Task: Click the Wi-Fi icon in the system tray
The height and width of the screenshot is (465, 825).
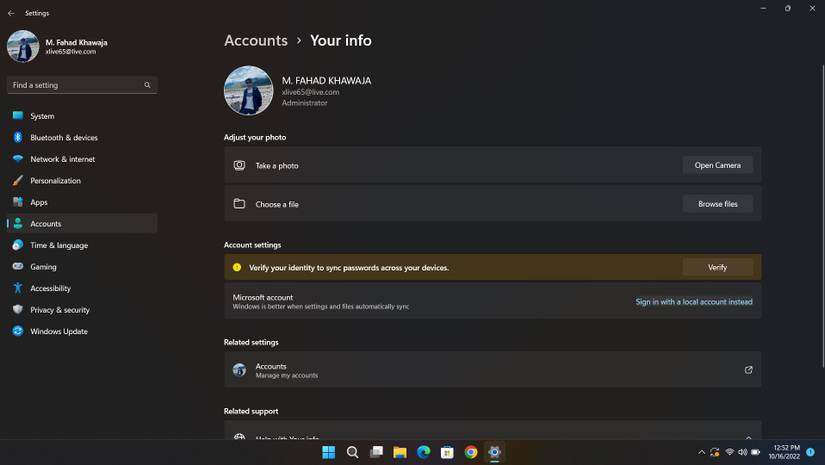Action: tap(729, 452)
